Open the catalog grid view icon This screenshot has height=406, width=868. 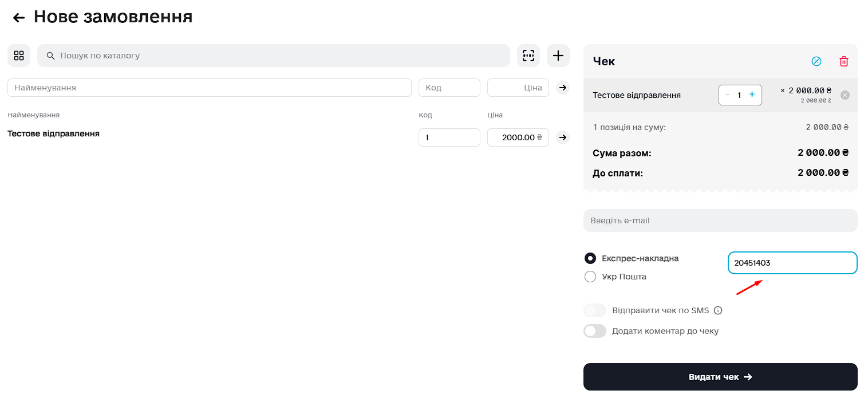coord(19,56)
